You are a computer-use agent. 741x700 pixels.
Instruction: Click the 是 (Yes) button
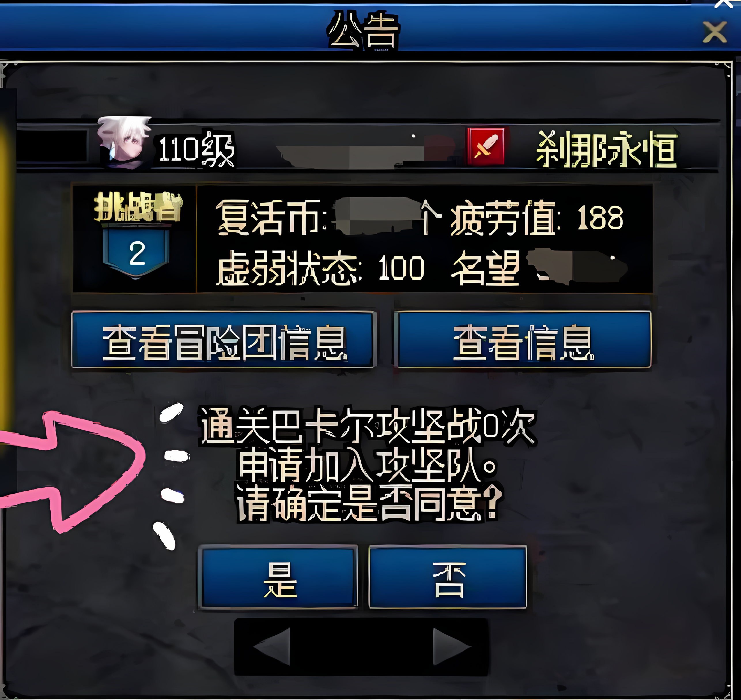[x=278, y=577]
